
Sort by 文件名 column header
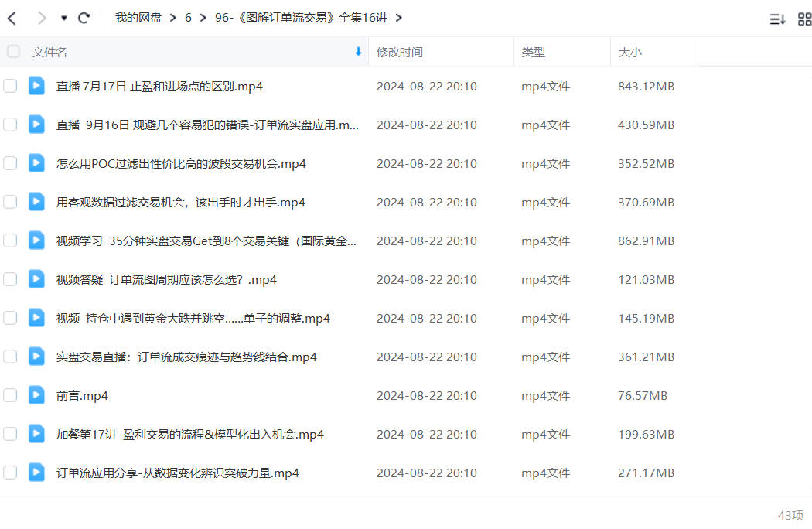pyautogui.click(x=49, y=53)
